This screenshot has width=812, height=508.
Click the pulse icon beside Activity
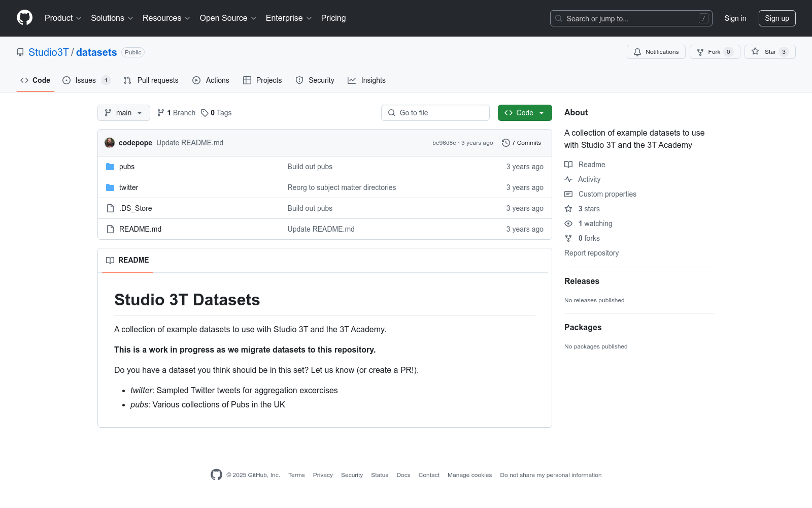568,179
